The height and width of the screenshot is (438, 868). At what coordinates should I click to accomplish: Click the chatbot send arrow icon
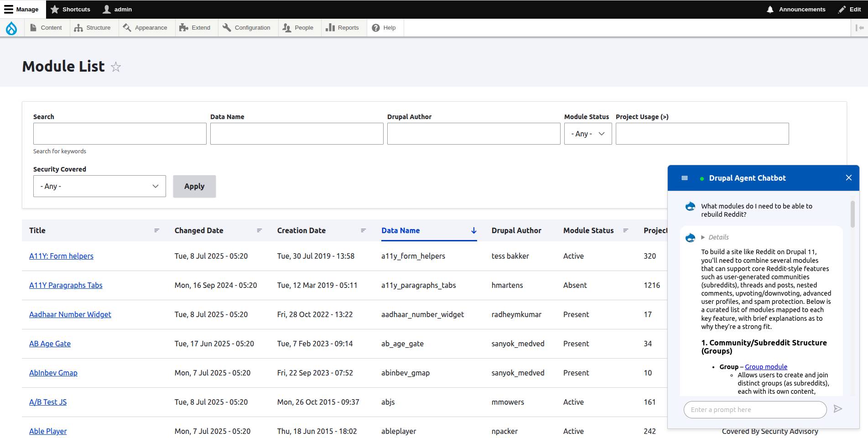click(838, 409)
